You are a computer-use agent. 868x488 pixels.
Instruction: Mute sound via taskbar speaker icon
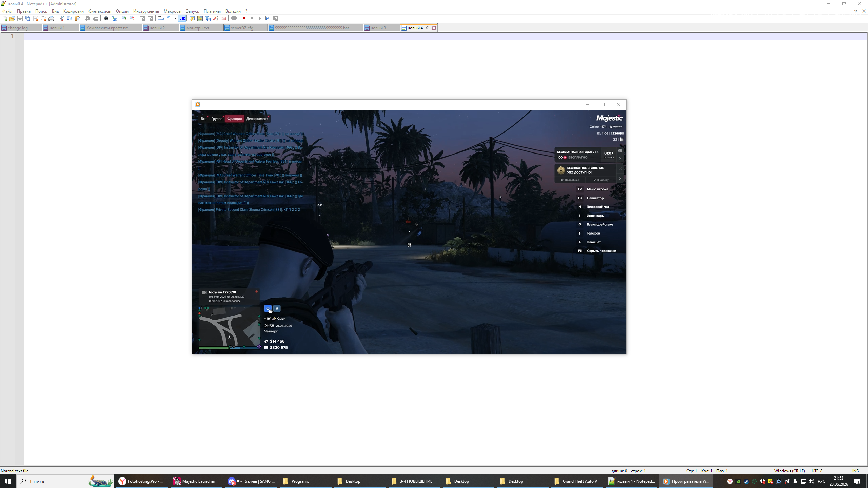click(x=811, y=481)
